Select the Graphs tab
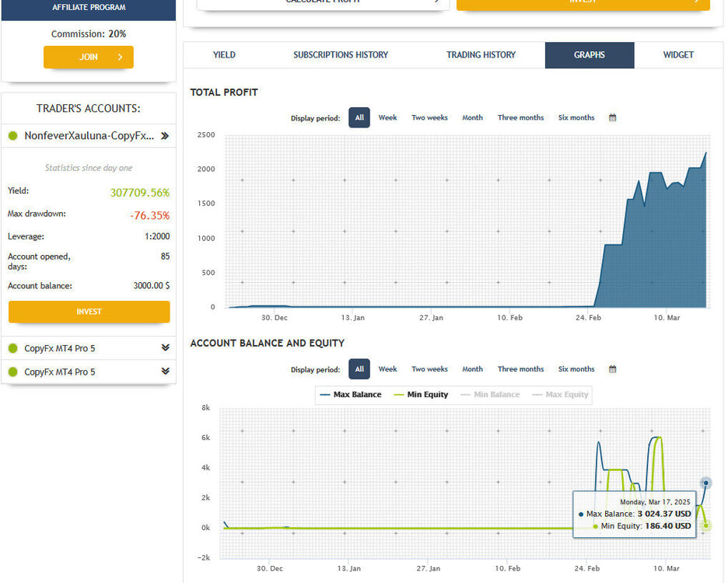This screenshot has width=728, height=583. (x=590, y=54)
